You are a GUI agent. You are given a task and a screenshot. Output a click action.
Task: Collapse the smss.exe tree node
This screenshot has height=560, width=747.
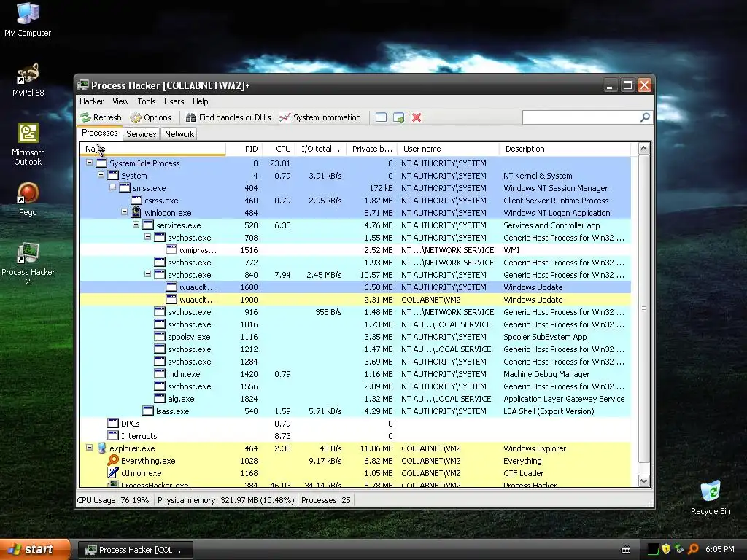click(x=112, y=187)
